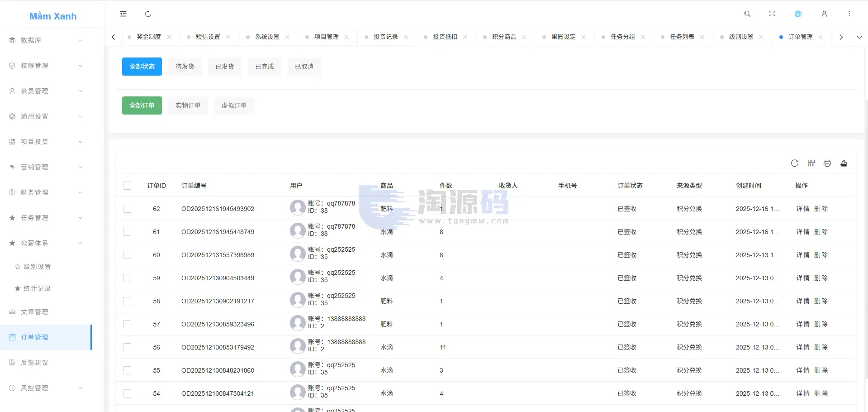Tick the select-all header checkbox

point(127,186)
